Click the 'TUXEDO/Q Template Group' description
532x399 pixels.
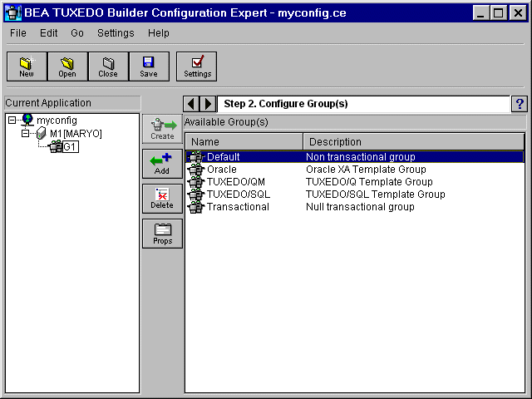click(x=369, y=182)
